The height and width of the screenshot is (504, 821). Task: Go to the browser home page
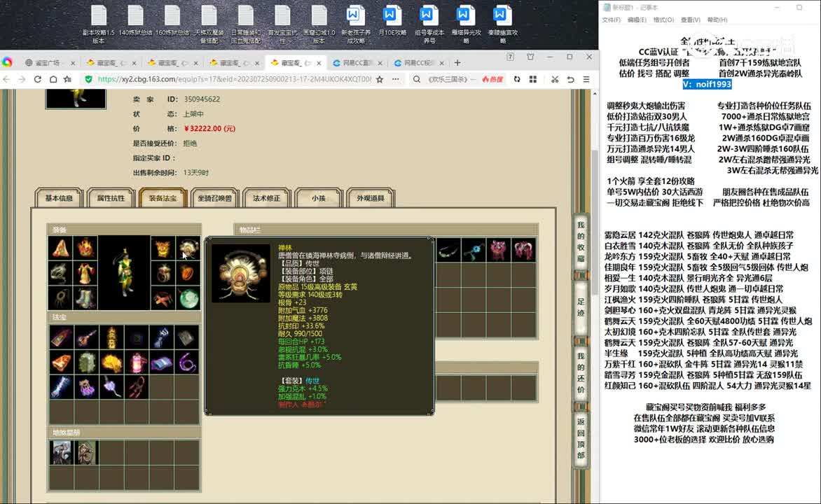click(x=53, y=79)
